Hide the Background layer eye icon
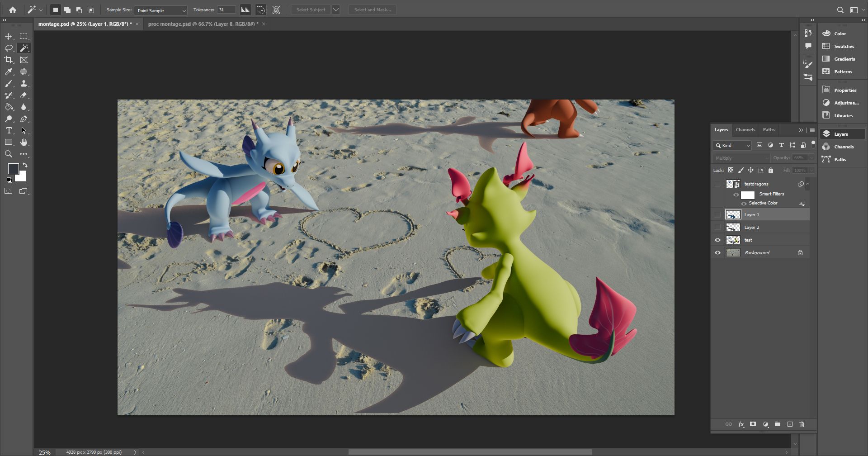 coord(717,252)
